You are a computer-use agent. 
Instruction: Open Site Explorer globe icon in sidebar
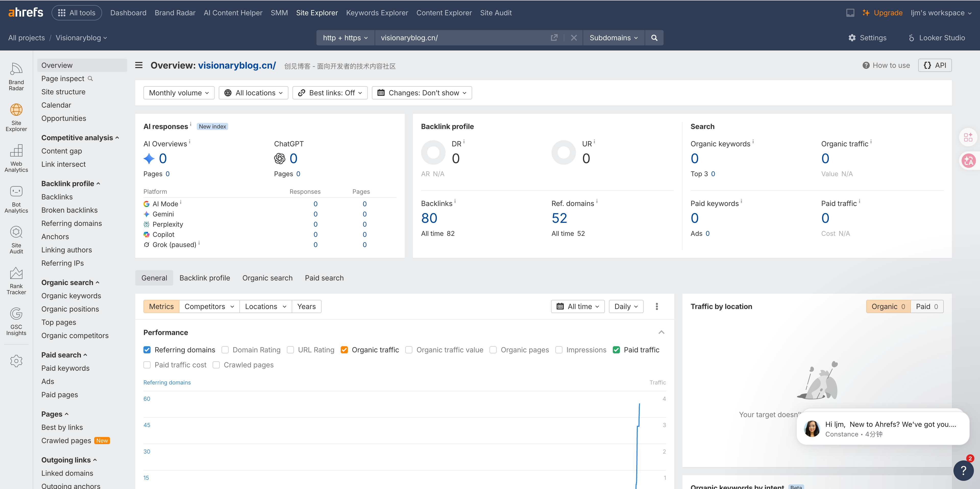coord(16,117)
